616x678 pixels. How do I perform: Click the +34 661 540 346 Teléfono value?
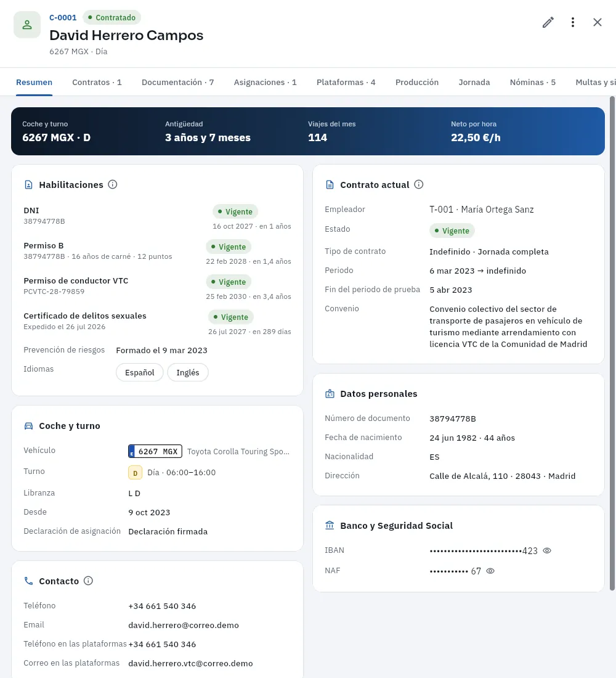tap(162, 607)
